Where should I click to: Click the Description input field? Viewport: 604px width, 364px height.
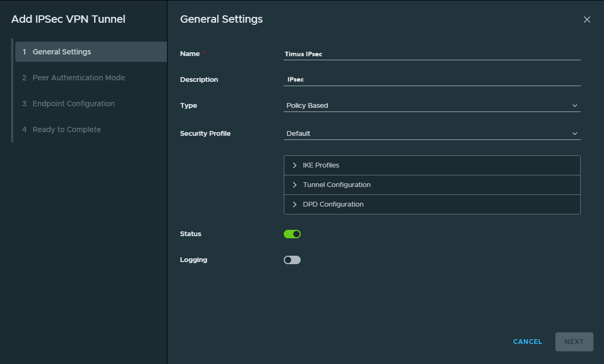[432, 79]
